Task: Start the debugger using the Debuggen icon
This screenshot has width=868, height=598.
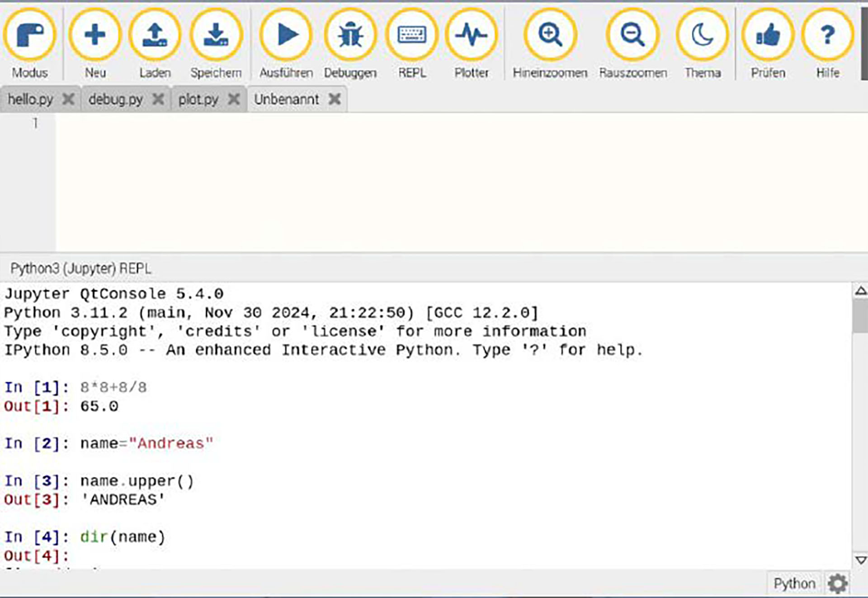Action: [351, 34]
